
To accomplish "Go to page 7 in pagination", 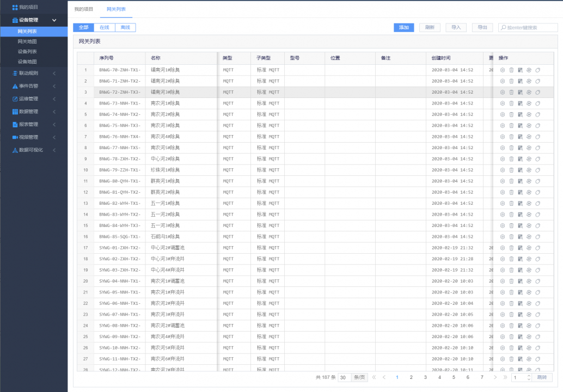I will (482, 377).
